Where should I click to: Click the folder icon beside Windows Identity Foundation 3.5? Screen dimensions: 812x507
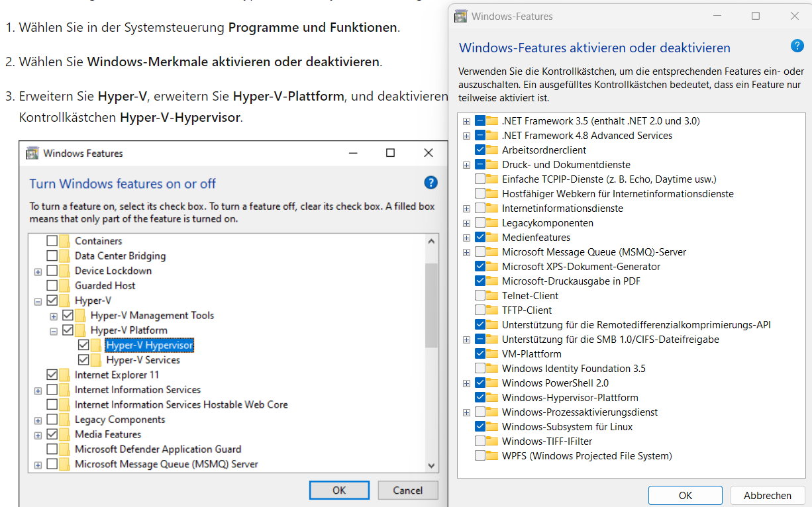tap(492, 368)
